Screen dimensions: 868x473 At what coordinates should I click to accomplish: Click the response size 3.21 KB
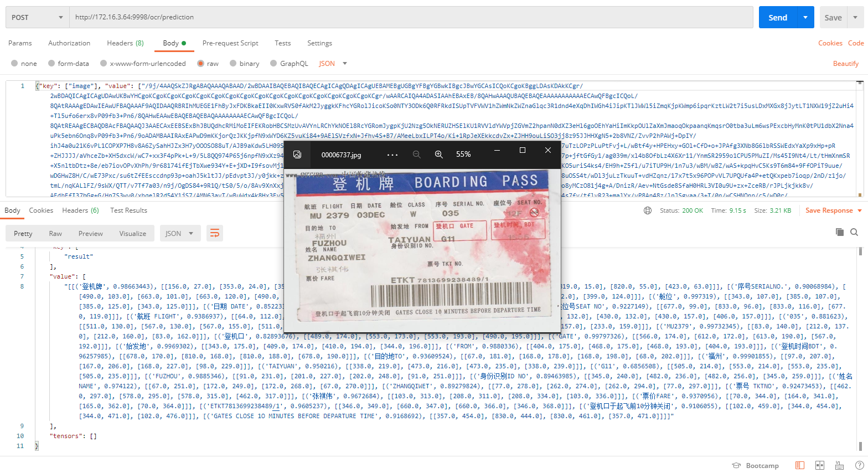click(x=781, y=210)
